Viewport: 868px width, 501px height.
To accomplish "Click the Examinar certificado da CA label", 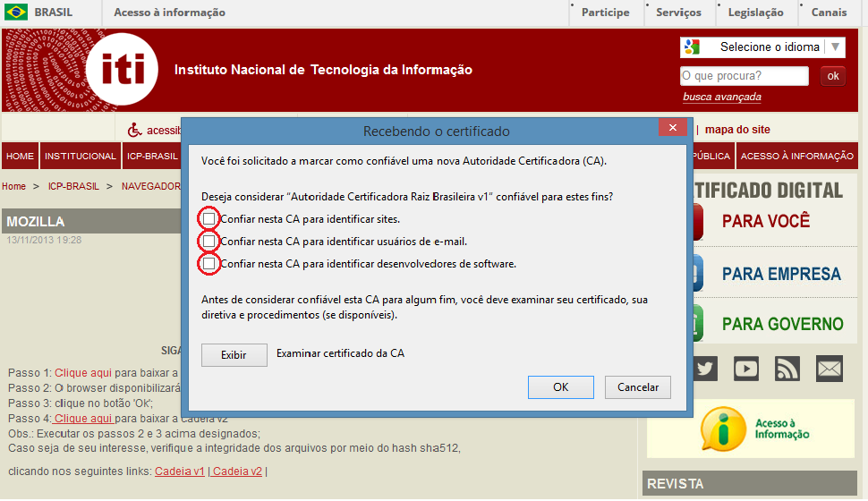I will [340, 353].
